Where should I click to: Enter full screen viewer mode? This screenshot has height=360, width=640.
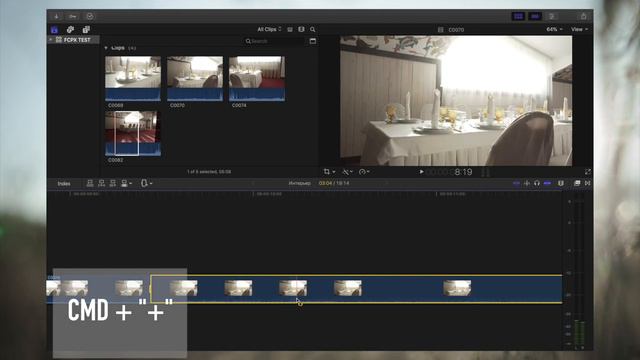click(587, 172)
